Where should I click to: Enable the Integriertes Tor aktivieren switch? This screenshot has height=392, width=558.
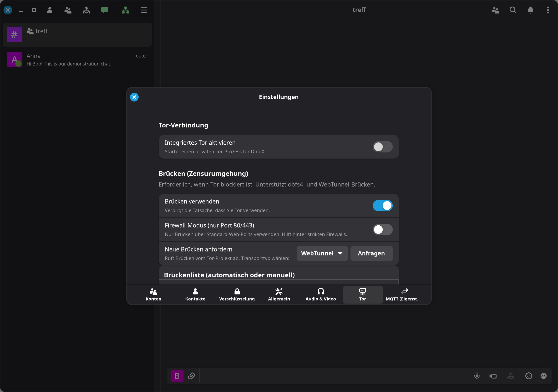click(x=383, y=147)
